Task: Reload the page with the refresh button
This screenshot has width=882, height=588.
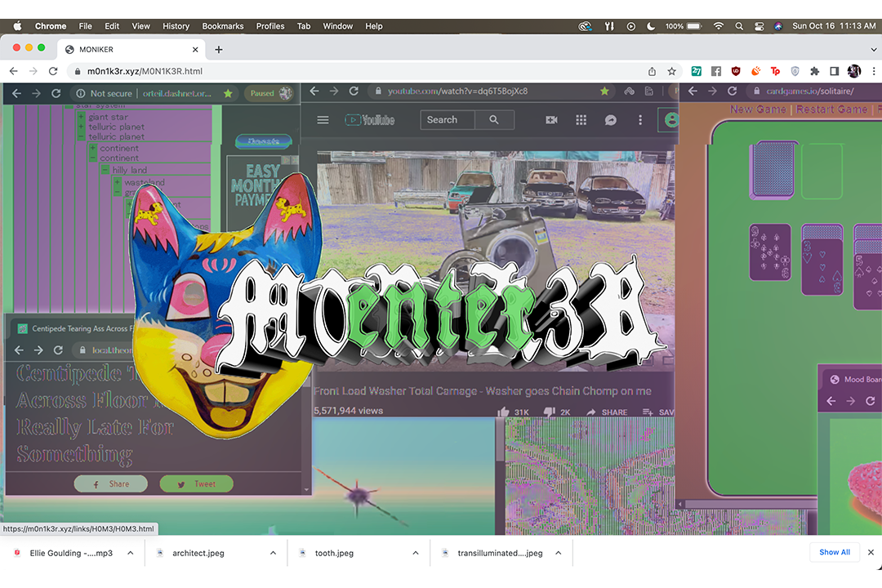Action: [x=53, y=71]
